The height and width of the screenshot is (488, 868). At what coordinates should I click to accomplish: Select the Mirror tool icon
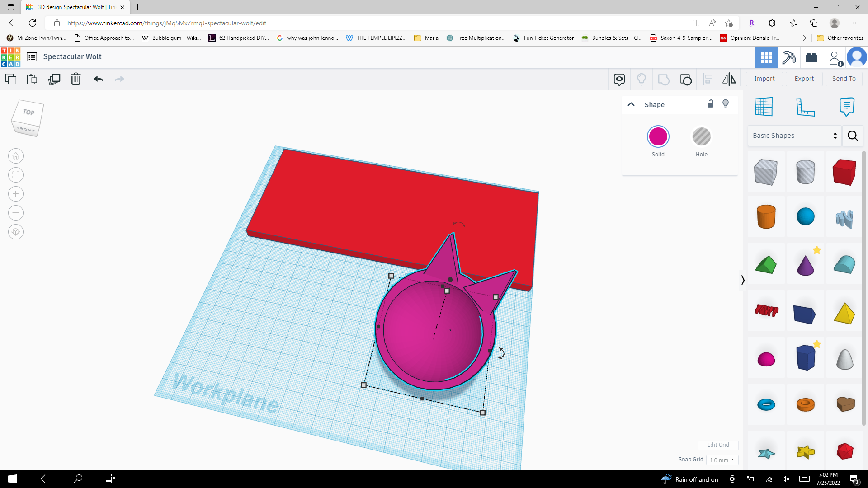728,80
